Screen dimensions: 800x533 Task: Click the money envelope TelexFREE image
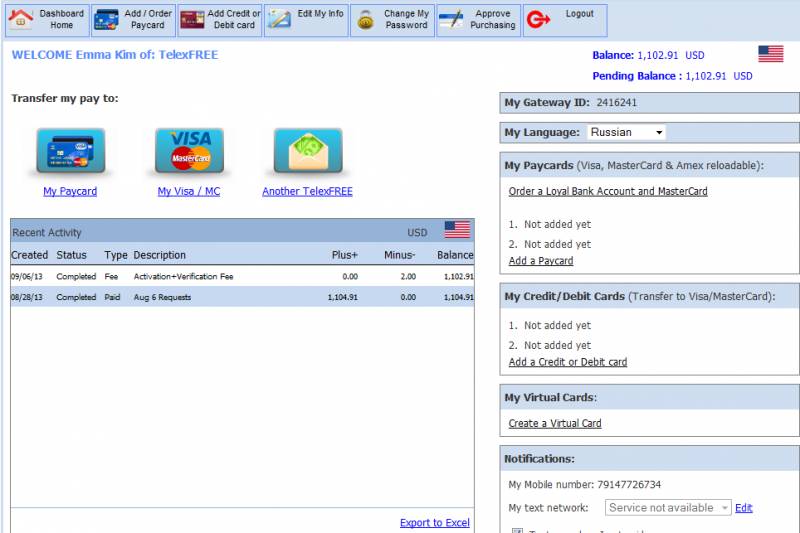(x=308, y=151)
